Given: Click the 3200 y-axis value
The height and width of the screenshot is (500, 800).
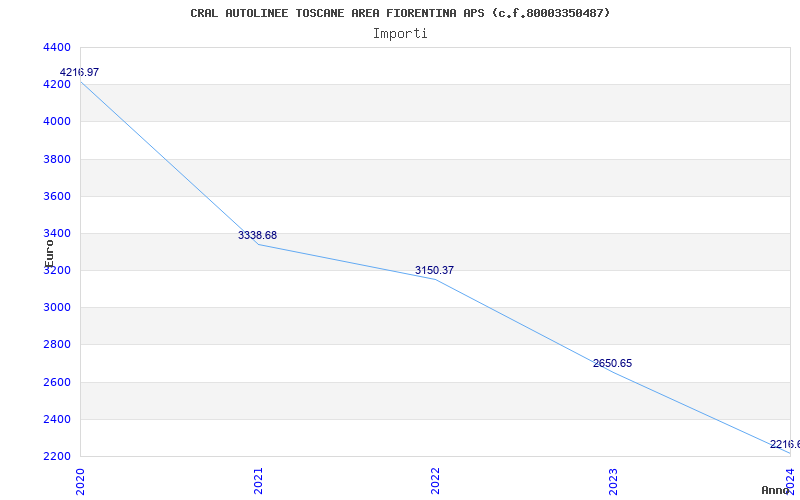Looking at the screenshot, I should pos(58,271).
